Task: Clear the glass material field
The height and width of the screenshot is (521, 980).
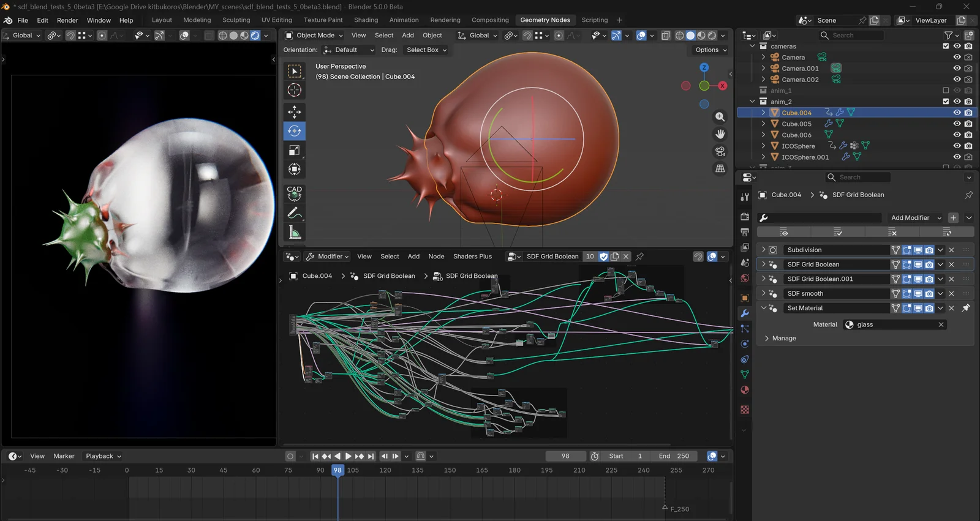Action: (941, 324)
